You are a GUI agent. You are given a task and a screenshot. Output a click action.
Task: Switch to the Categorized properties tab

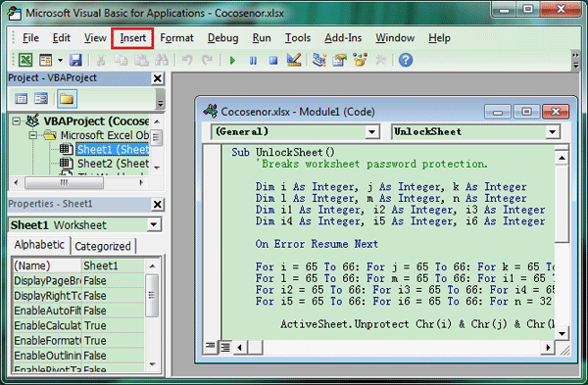(103, 246)
